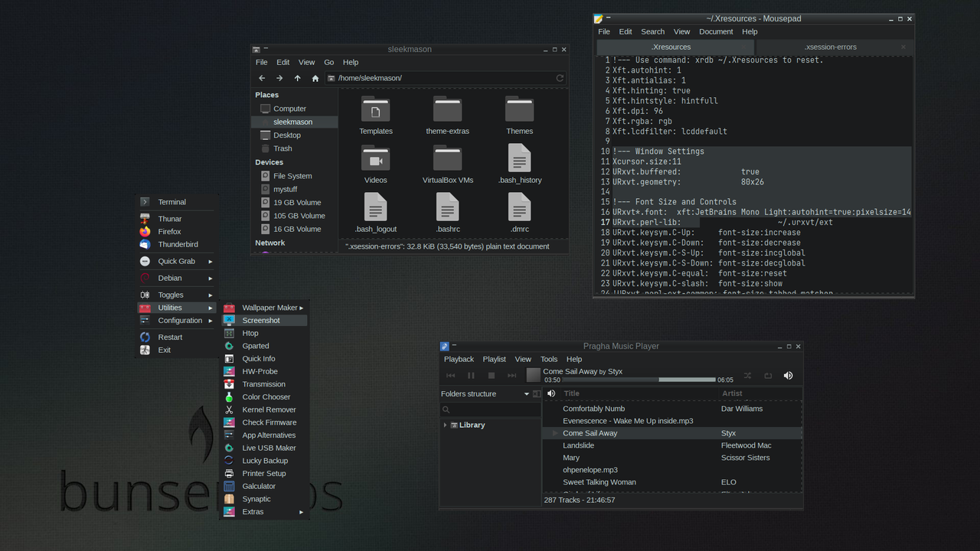Expand the Extras submenu
The height and width of the screenshot is (551, 980).
pos(264,512)
